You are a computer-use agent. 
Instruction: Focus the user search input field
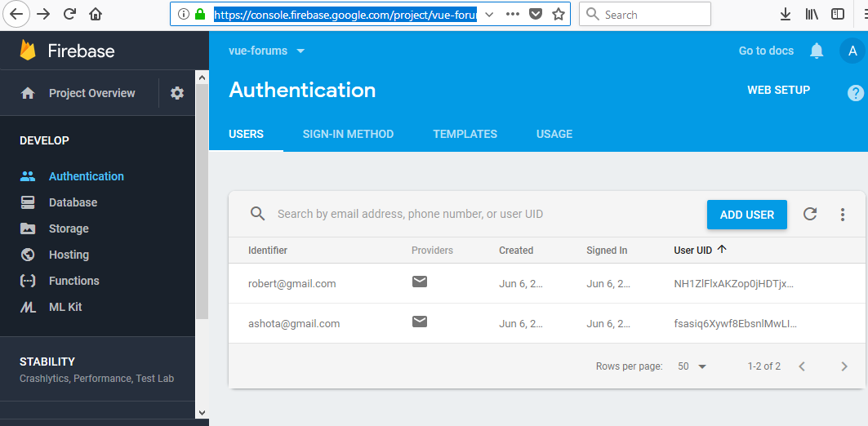point(410,214)
